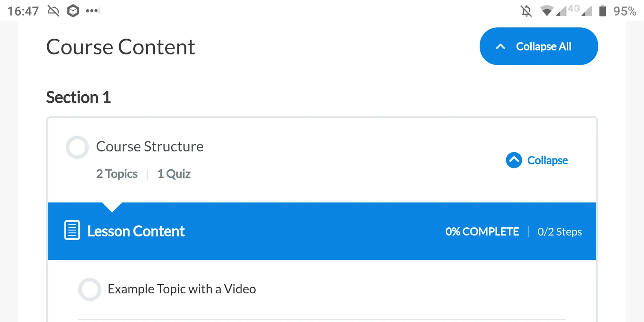Click the chevron inside Collapse All
This screenshot has width=644, height=322.
(x=500, y=47)
